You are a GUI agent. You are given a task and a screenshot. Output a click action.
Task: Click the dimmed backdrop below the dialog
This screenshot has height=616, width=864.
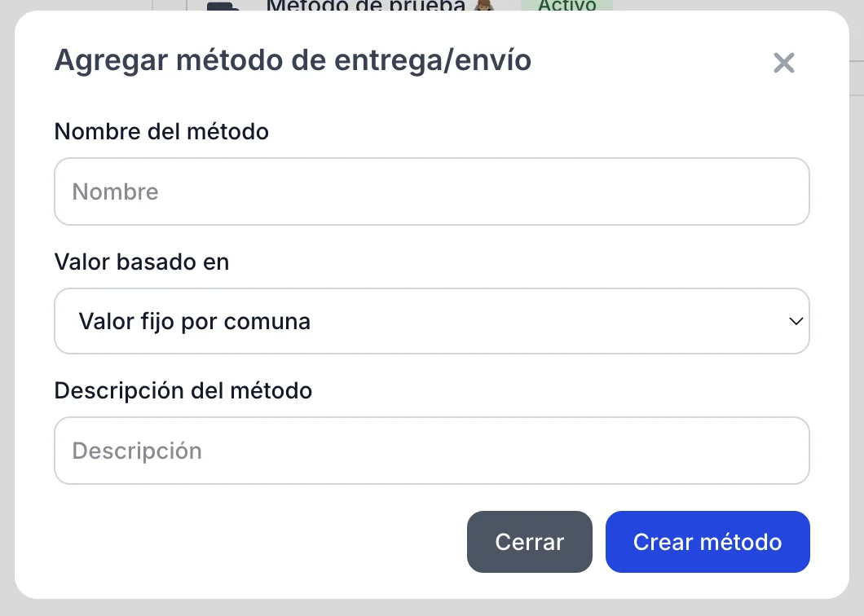click(431, 608)
